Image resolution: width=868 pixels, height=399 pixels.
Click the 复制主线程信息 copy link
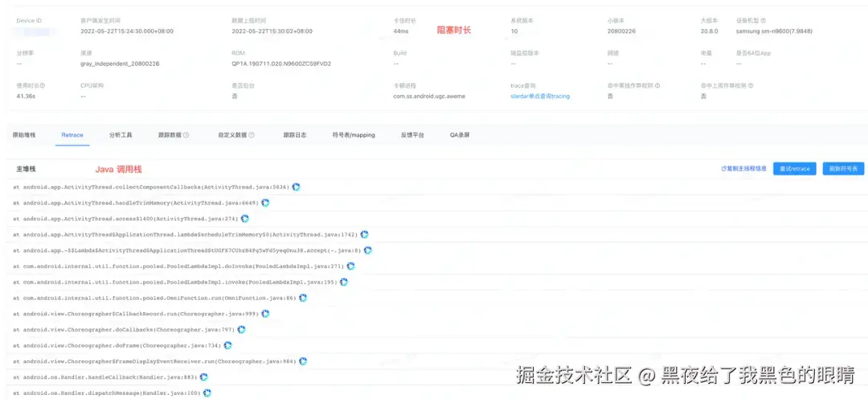[x=743, y=168]
